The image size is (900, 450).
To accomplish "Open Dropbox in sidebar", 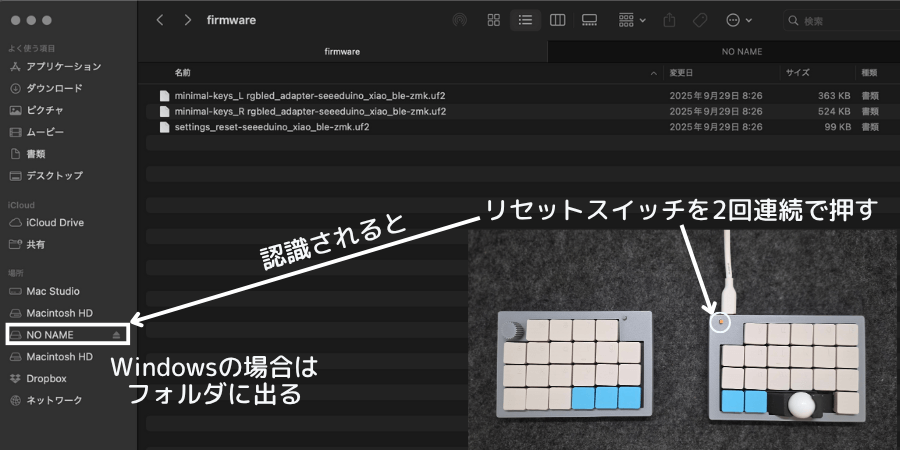I will pyautogui.click(x=46, y=378).
